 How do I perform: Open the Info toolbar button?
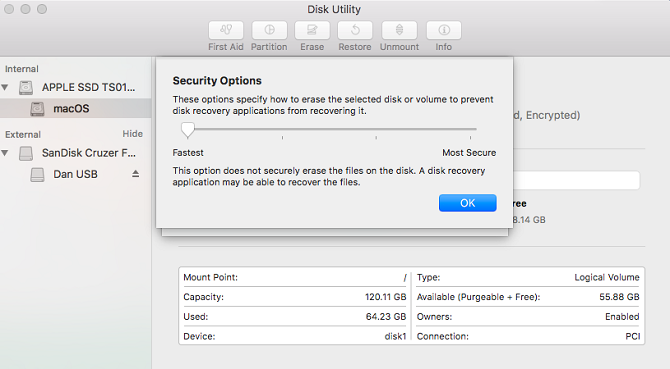[444, 30]
